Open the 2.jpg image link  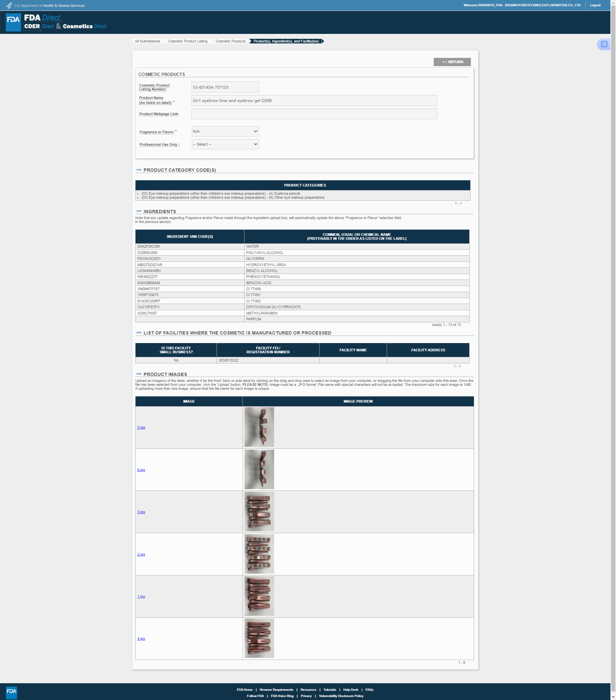[x=141, y=555]
